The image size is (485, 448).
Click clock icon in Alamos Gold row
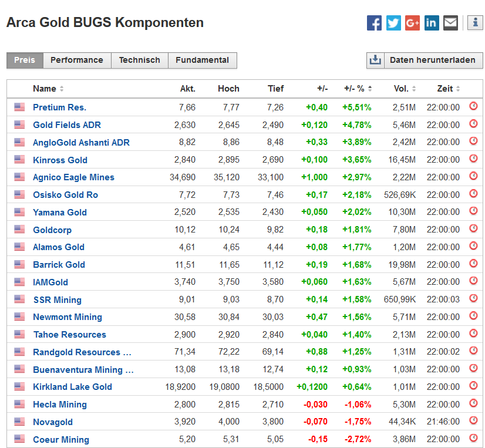click(x=474, y=246)
